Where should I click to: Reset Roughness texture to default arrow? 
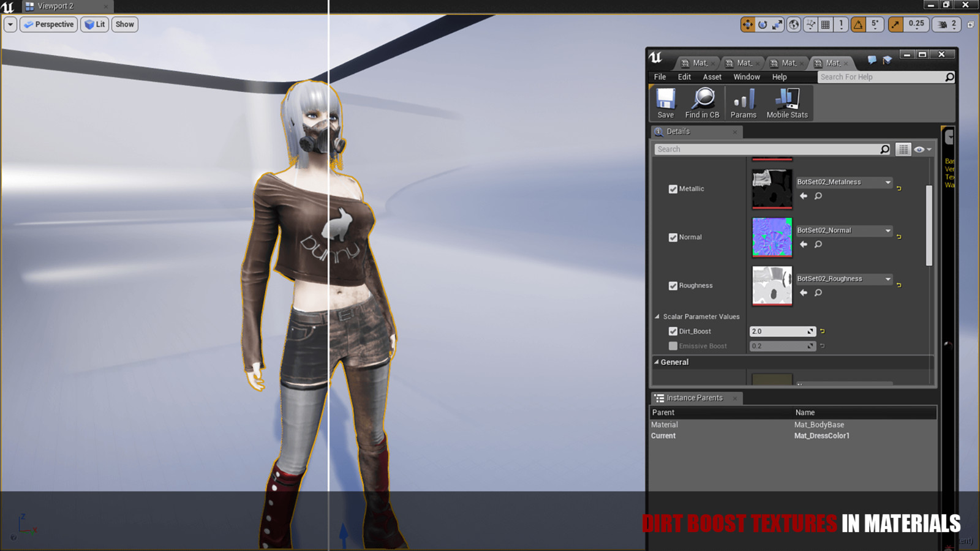tap(899, 285)
